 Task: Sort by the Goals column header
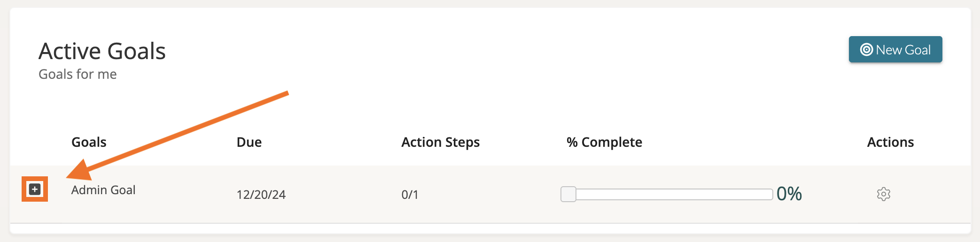click(89, 142)
